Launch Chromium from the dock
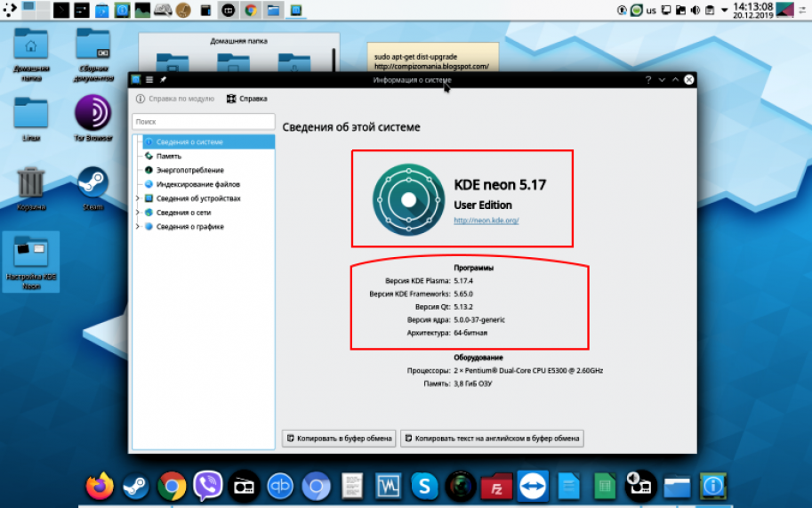 317,487
